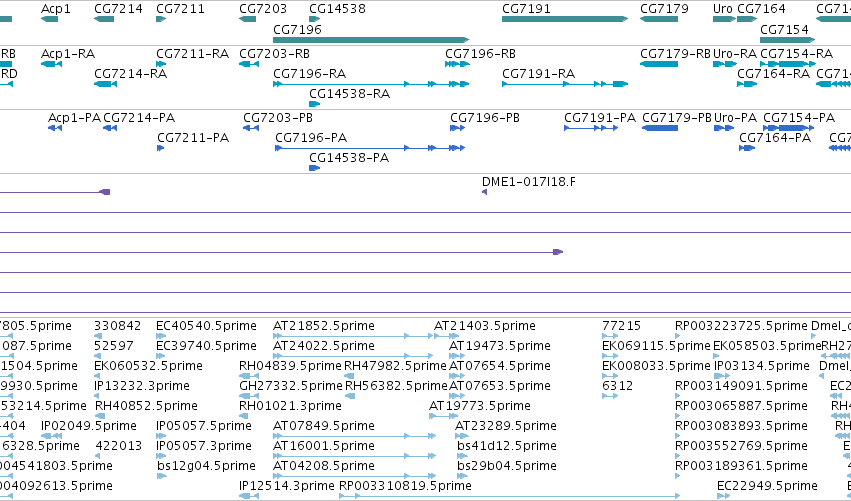Open the CG7164-RA transcript label
This screenshot has width=851, height=501.
773,73
